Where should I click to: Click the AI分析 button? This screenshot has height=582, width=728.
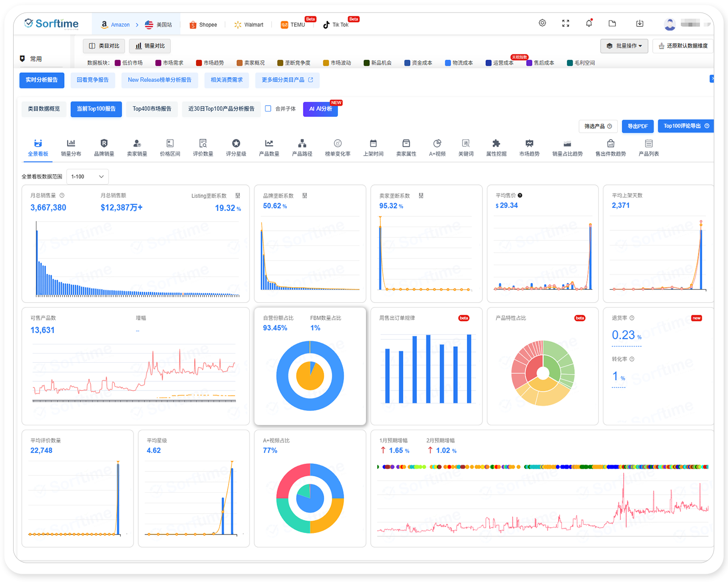(320, 109)
